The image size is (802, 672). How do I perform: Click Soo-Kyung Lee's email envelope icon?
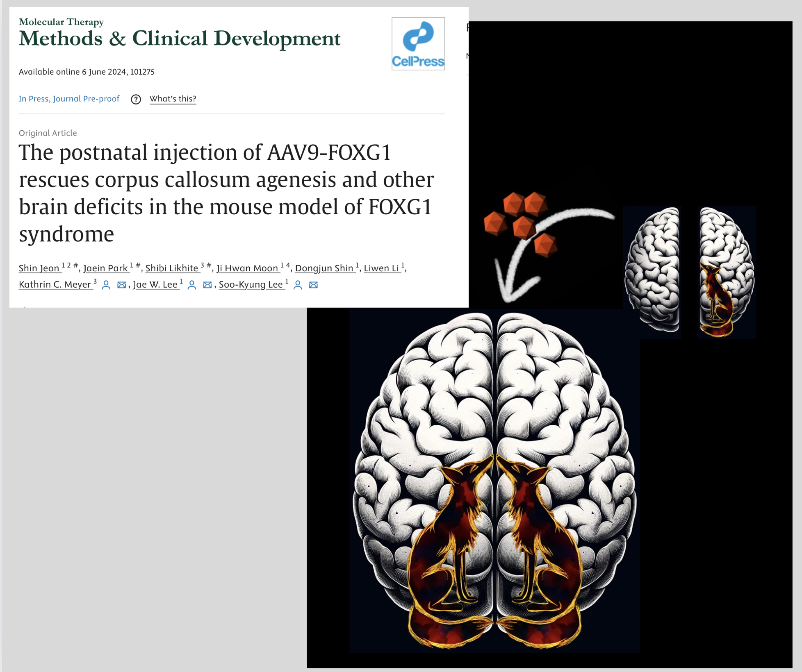click(x=313, y=285)
